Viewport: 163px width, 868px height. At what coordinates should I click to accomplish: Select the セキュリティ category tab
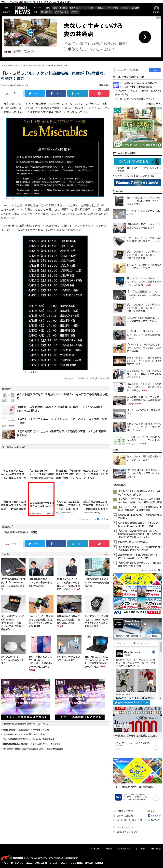(75, 7)
